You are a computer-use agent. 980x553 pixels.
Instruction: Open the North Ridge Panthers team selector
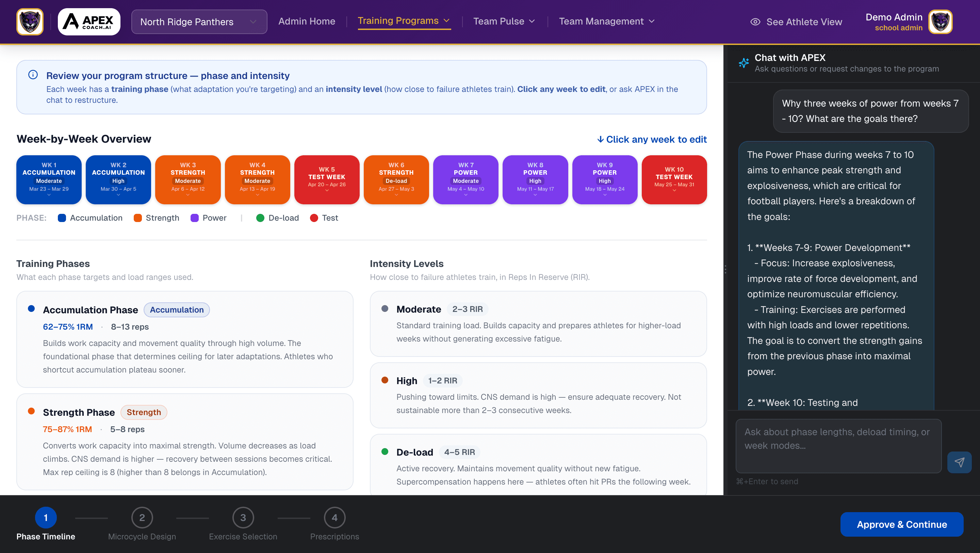coord(199,22)
